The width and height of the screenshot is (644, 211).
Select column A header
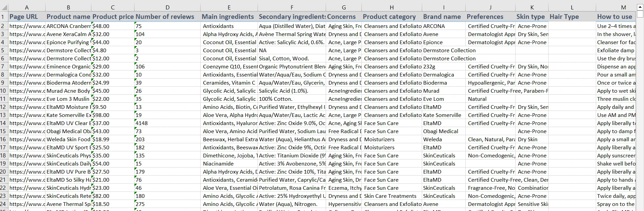pyautogui.click(x=27, y=7)
